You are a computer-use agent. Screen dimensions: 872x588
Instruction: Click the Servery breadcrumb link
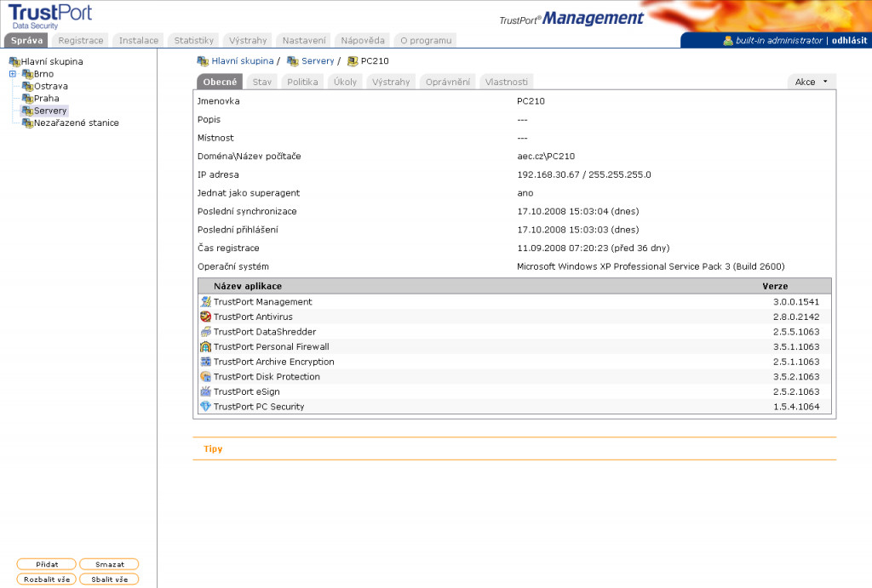[x=318, y=61]
